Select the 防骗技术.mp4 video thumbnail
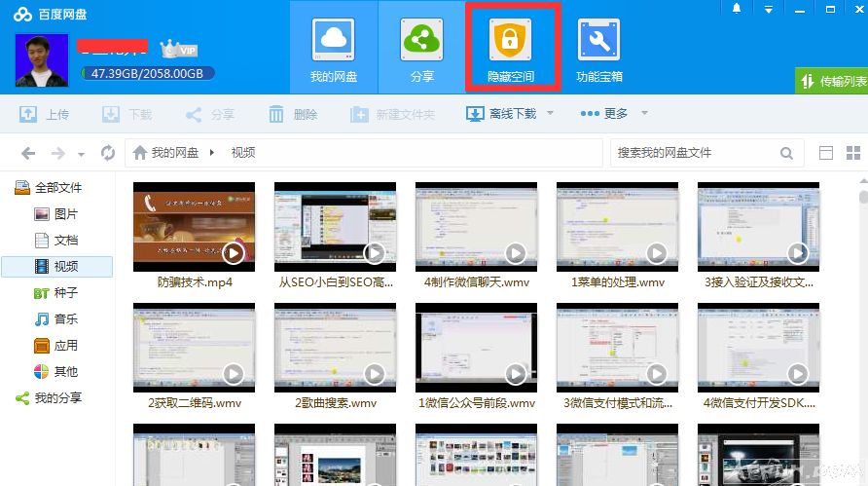The image size is (868, 486). (195, 227)
